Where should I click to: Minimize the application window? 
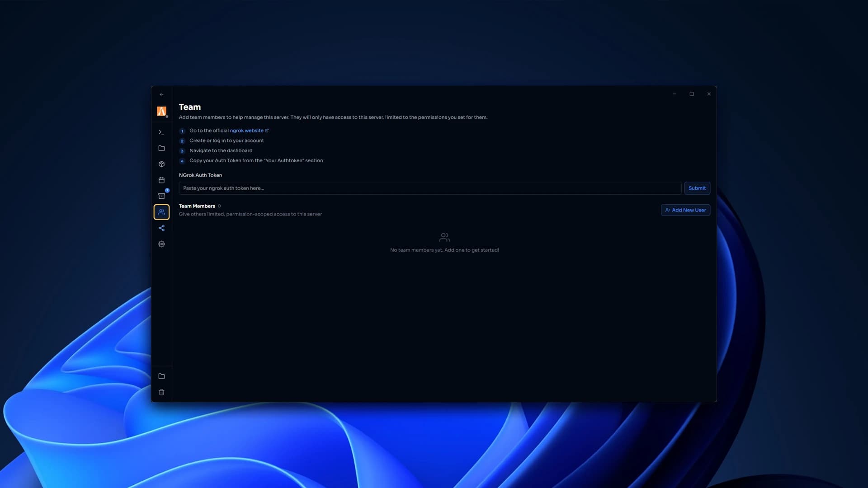tap(674, 94)
